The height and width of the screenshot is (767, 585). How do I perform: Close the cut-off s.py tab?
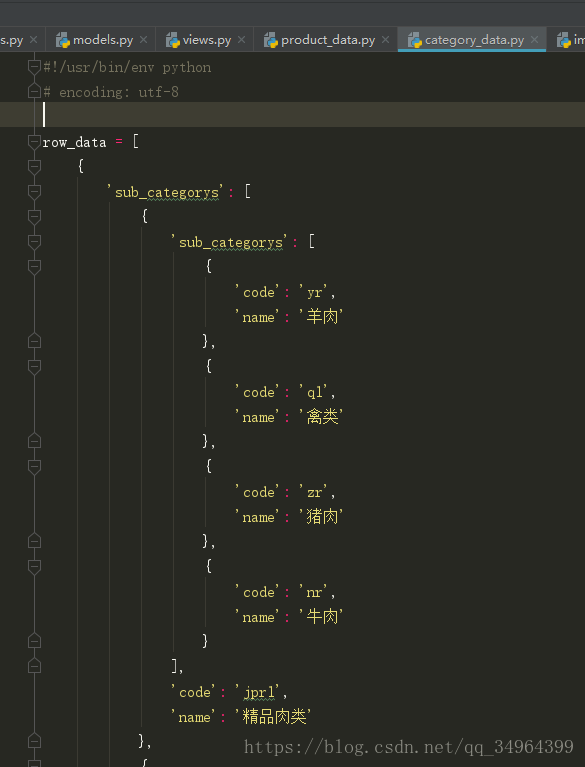(33, 40)
